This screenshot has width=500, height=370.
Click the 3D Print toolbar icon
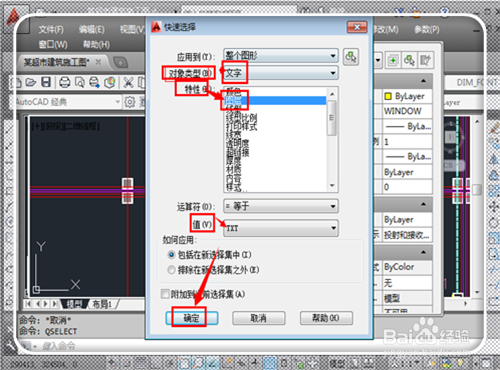click(110, 82)
